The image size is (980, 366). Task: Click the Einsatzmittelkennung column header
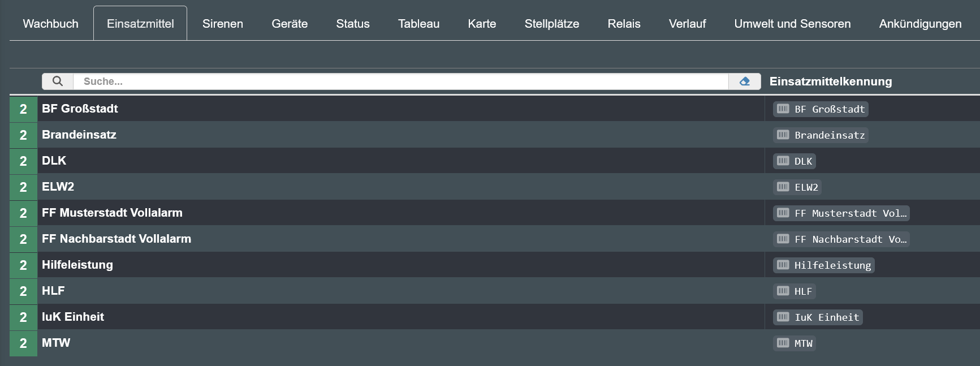coord(831,81)
